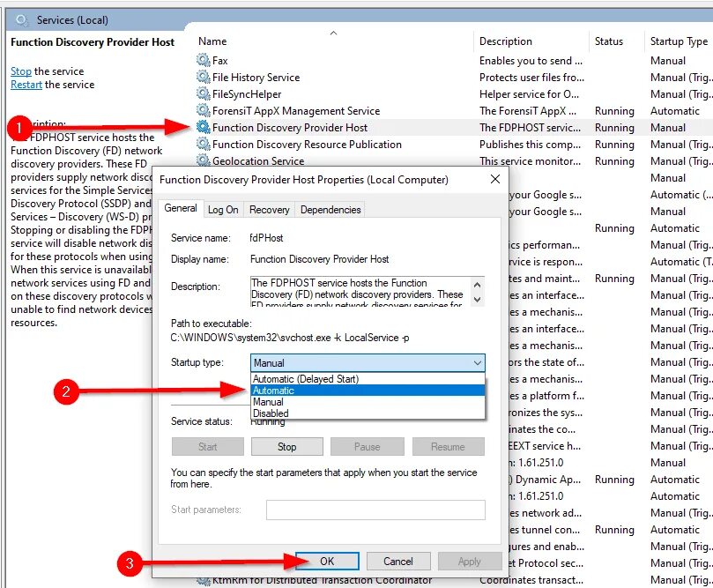Close the Properties dialog with X
713x588 pixels.
pos(495,179)
